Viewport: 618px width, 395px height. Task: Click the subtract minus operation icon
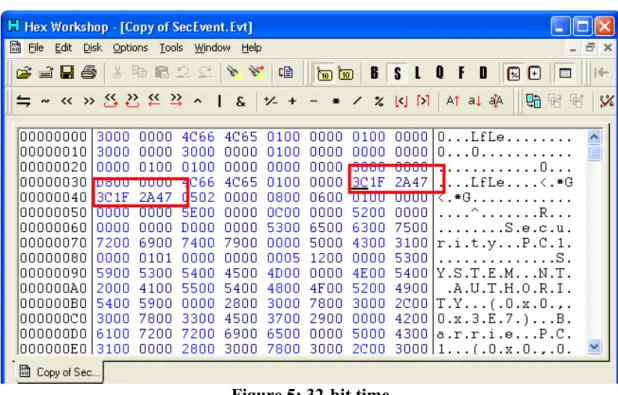click(x=314, y=101)
